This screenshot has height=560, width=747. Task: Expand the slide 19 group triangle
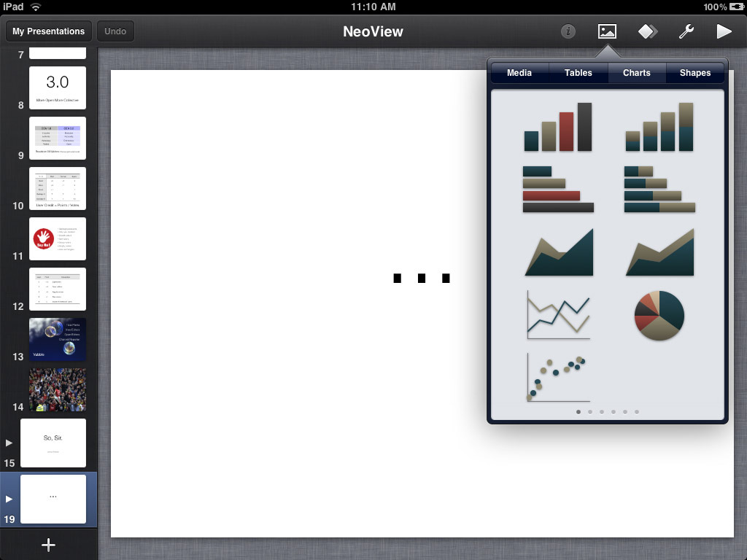(x=9, y=499)
